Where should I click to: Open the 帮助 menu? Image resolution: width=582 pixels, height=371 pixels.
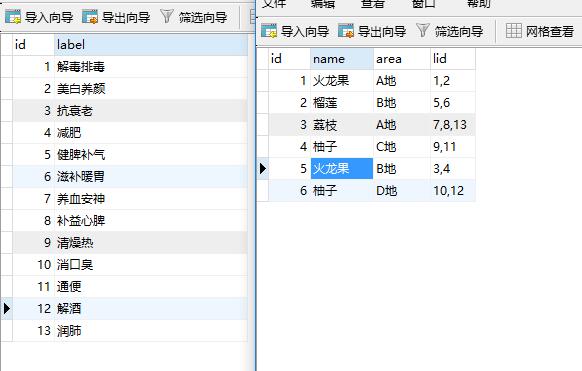click(x=479, y=4)
